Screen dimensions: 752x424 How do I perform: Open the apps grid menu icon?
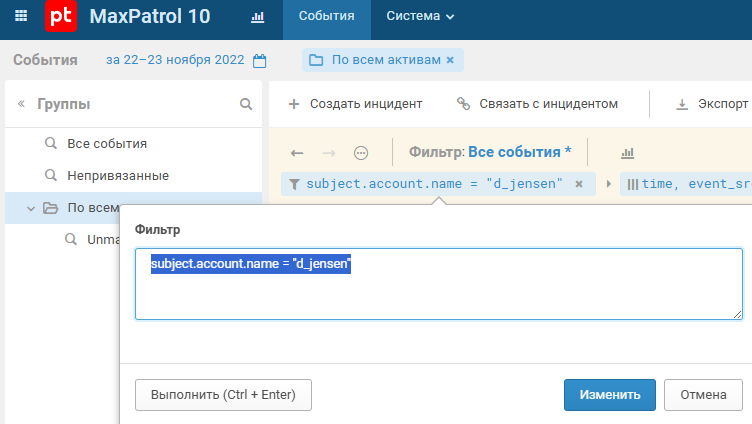22,17
